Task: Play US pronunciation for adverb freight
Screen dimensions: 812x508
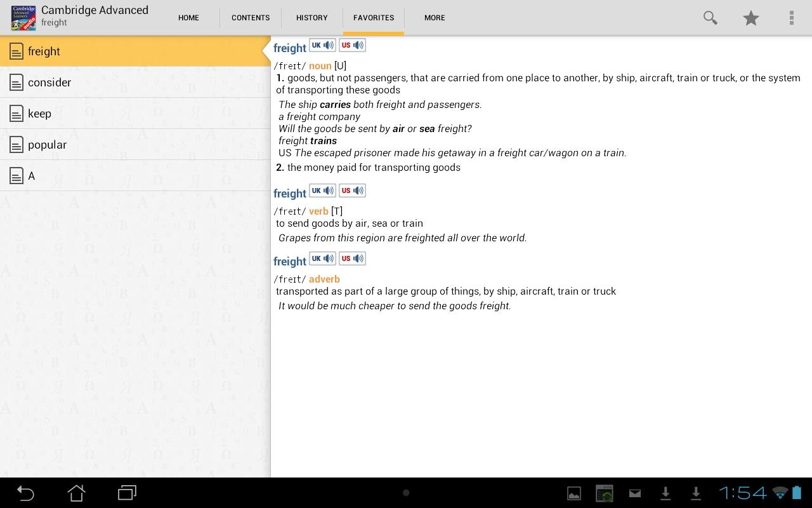Action: coord(352,258)
